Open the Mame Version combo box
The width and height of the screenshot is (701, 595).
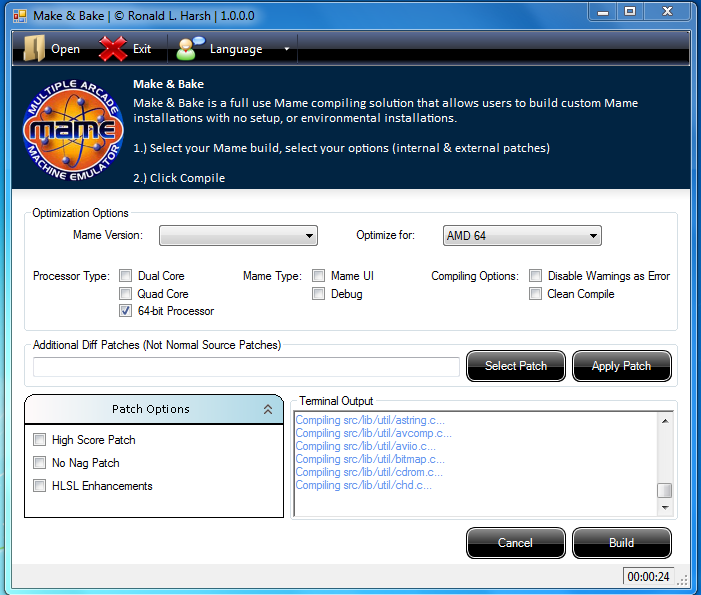(238, 236)
